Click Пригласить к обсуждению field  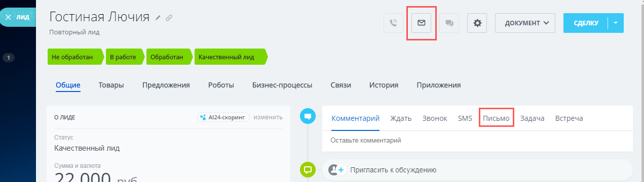click(x=477, y=170)
